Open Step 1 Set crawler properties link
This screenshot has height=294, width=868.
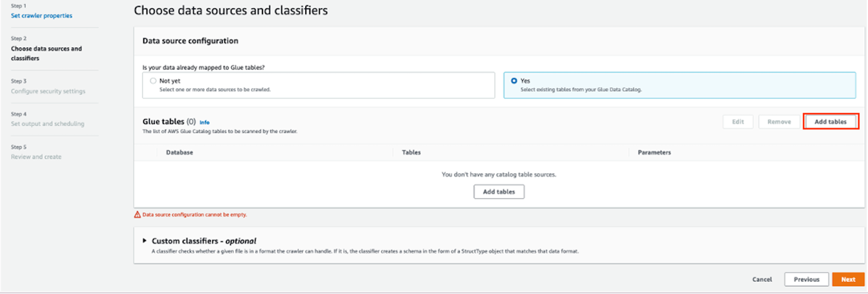coord(41,16)
